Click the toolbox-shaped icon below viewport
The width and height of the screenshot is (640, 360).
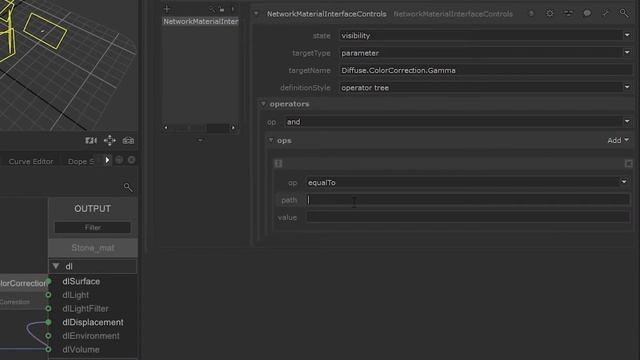(128, 140)
